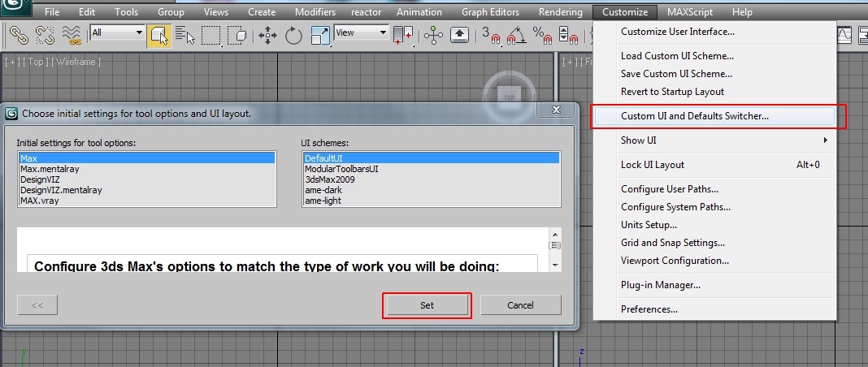The width and height of the screenshot is (868, 367).
Task: Click the Unlink Selection tool
Action: click(45, 36)
